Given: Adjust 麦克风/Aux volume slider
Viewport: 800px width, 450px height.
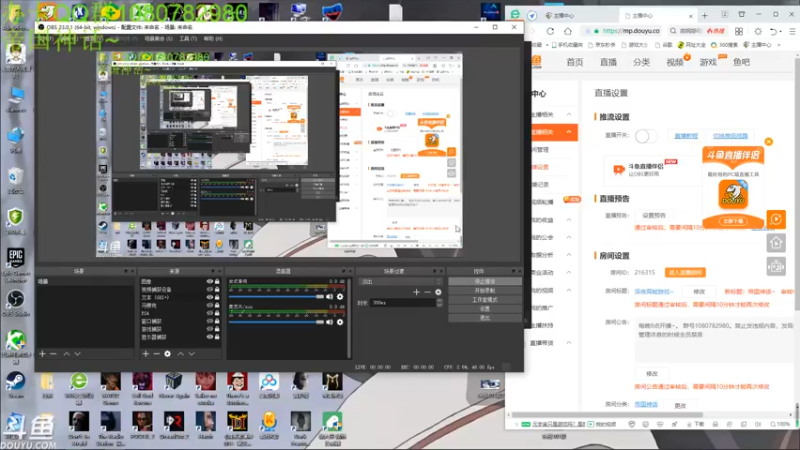Looking at the screenshot, I should pyautogui.click(x=276, y=322).
